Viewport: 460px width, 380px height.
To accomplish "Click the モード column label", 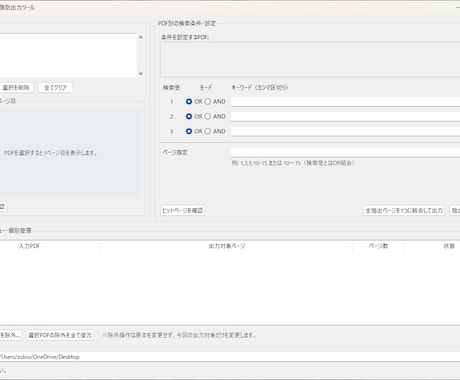I will coord(206,88).
